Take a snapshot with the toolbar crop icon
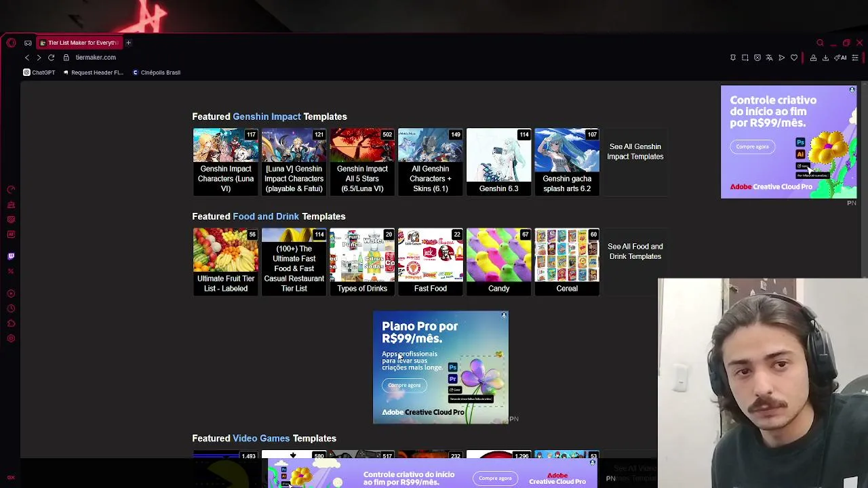Screen dimensions: 868x488 tap(745, 58)
